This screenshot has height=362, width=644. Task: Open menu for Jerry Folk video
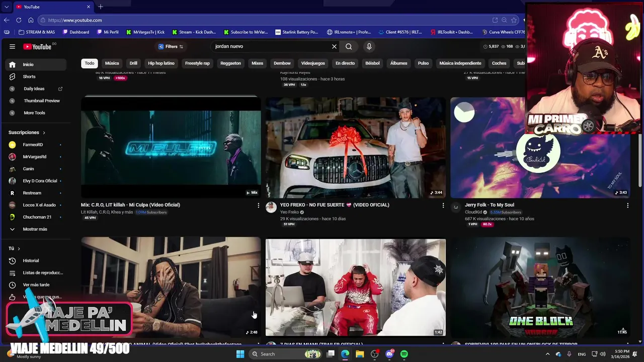[627, 205]
